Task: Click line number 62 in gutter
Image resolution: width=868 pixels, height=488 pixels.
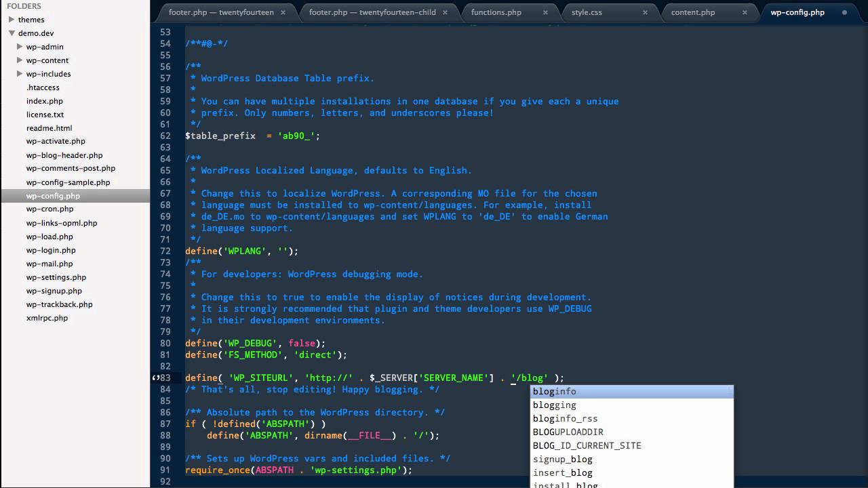Action: point(165,136)
